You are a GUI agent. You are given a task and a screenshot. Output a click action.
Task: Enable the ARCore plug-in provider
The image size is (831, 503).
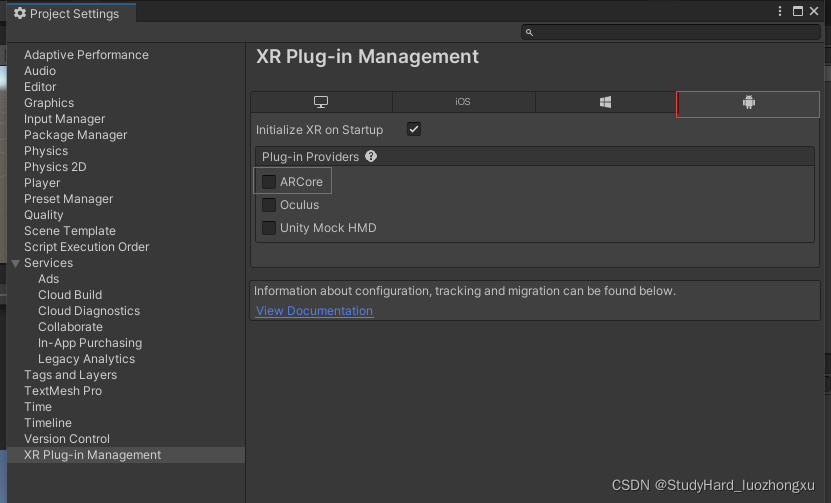pos(269,182)
